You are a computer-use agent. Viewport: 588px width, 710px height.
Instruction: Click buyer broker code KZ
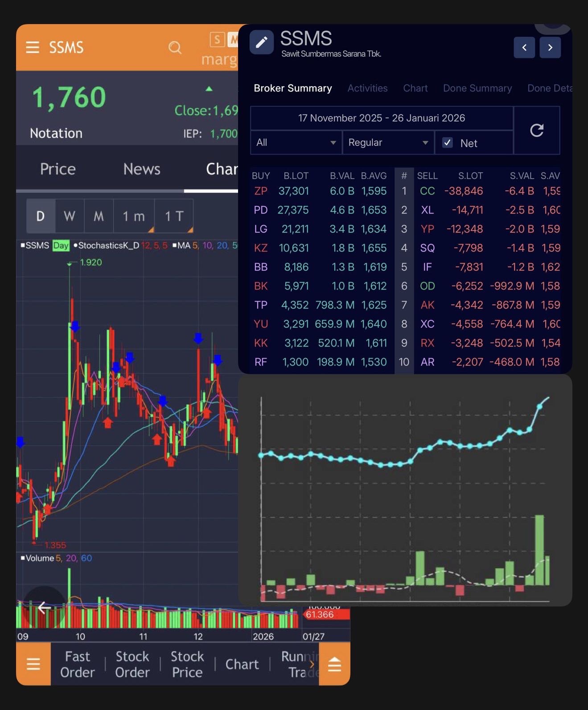click(x=261, y=248)
